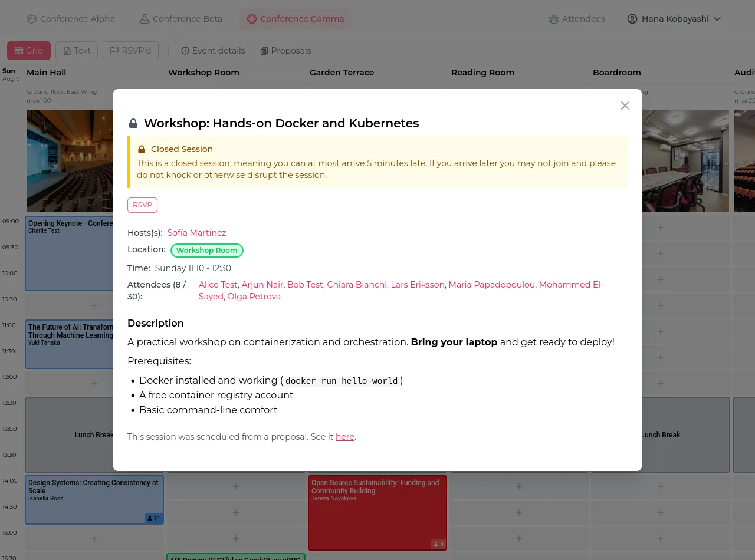This screenshot has width=755, height=560.
Task: Add session at Boardroom 11:00 slot
Action: [661, 331]
